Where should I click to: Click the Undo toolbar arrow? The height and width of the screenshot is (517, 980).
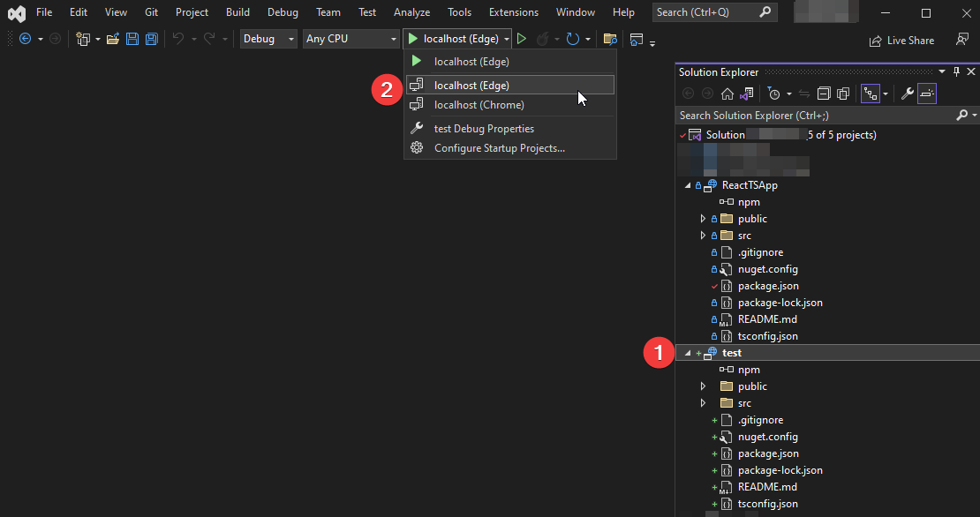(x=178, y=39)
